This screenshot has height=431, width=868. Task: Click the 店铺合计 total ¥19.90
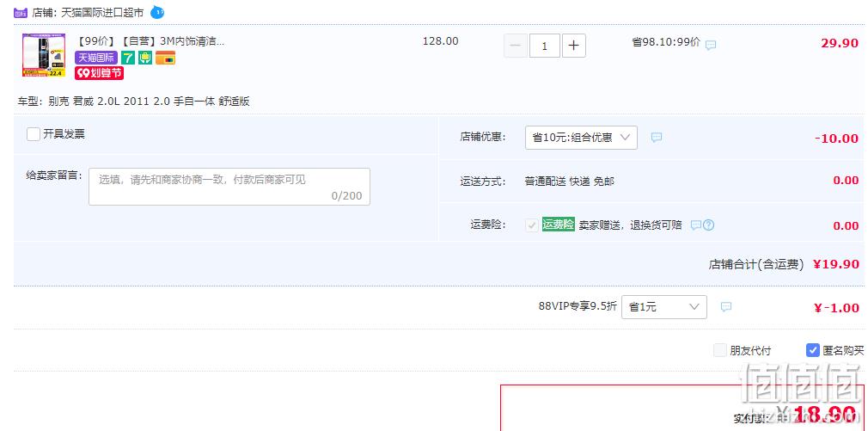pyautogui.click(x=836, y=264)
